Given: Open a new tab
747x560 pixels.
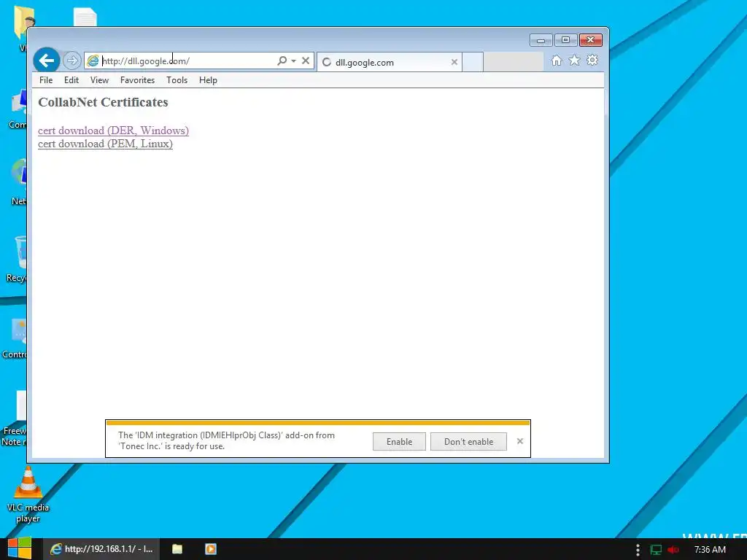Looking at the screenshot, I should click(473, 62).
